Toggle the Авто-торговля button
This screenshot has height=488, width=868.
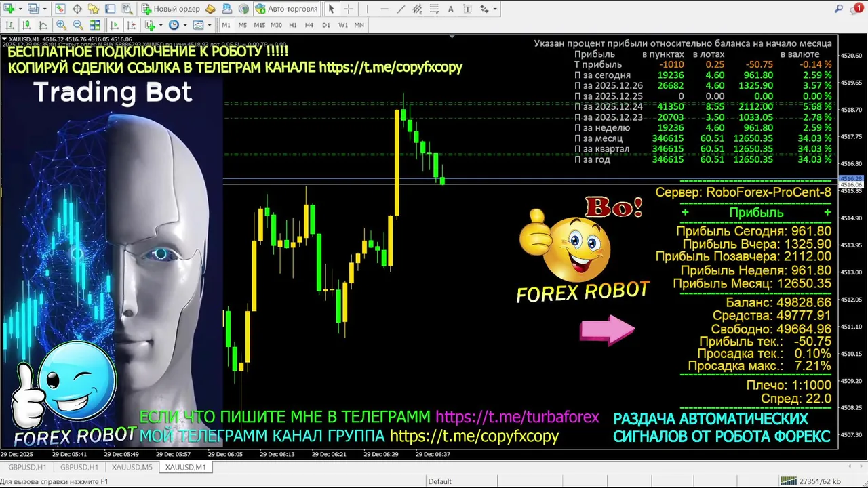(x=286, y=9)
